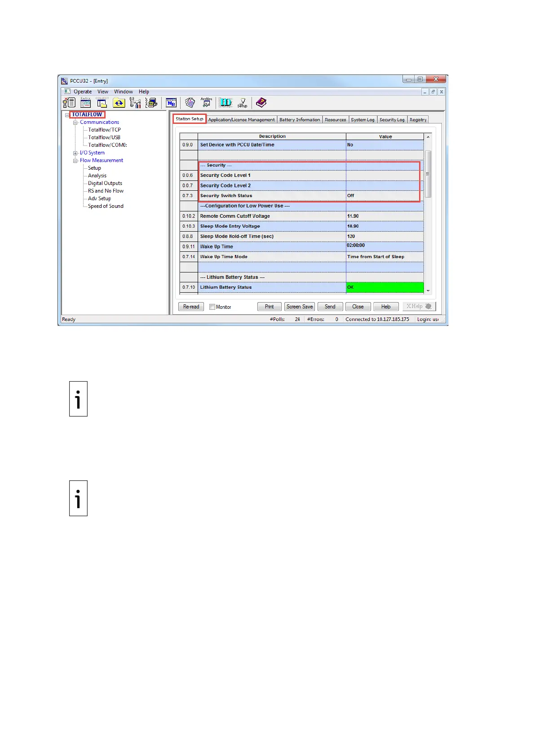The image size is (535, 756).
Task: Select the green Lithium Battery Status OK cell
Action: click(x=385, y=287)
